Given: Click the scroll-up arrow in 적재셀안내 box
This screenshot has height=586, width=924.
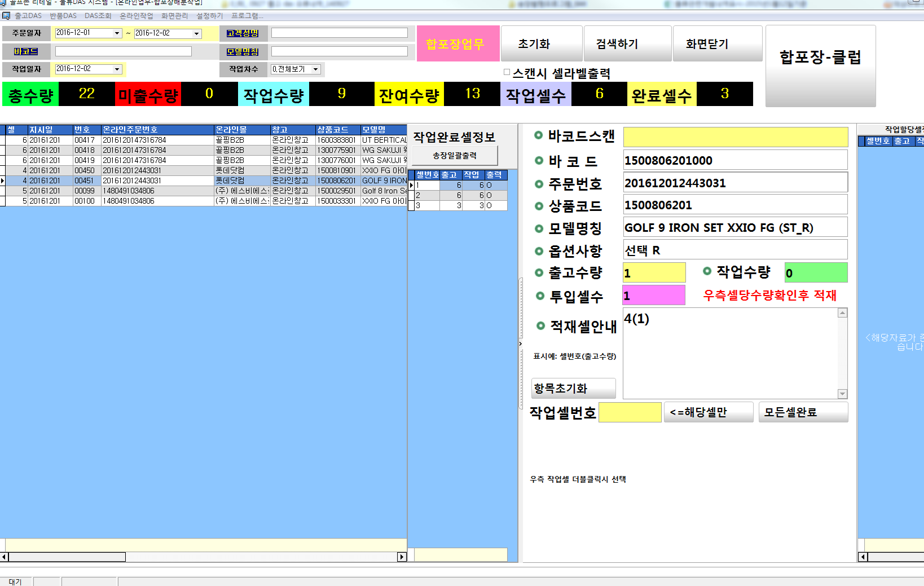Looking at the screenshot, I should [842, 313].
